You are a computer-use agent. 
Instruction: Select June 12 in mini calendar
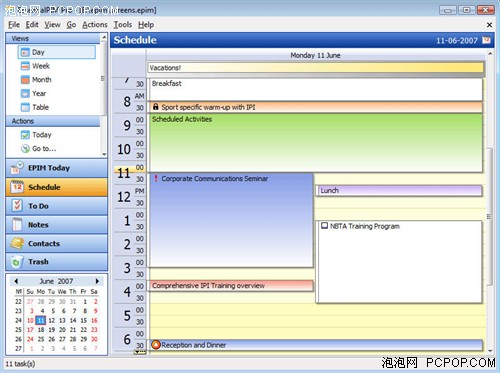click(52, 320)
